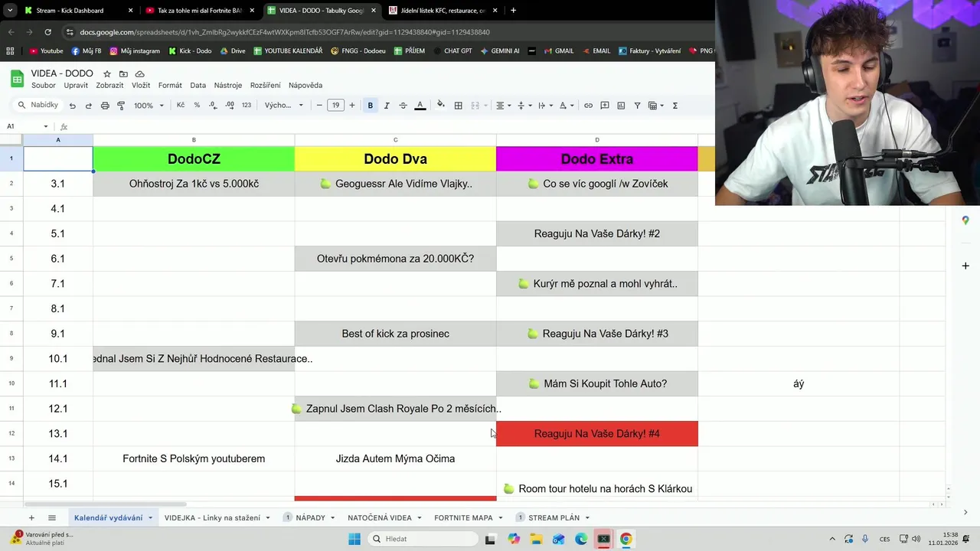
Task: Increase decimal places
Action: click(x=230, y=106)
